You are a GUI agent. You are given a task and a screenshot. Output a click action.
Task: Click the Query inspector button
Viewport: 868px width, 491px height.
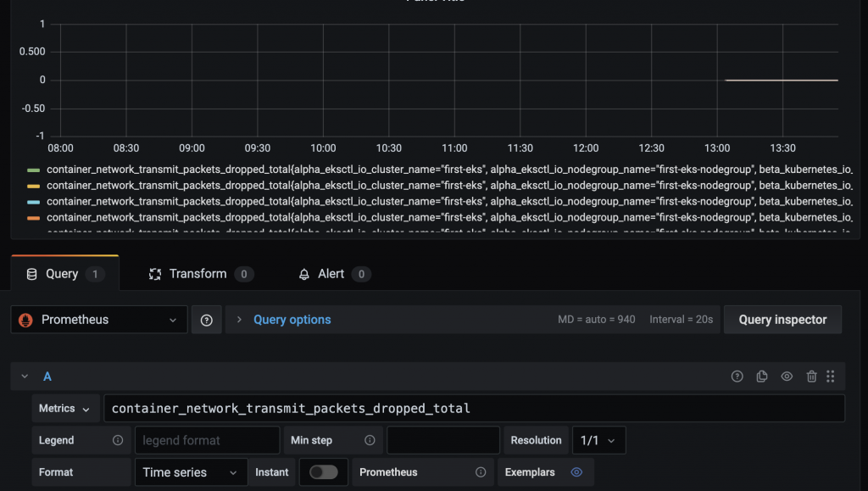(782, 320)
